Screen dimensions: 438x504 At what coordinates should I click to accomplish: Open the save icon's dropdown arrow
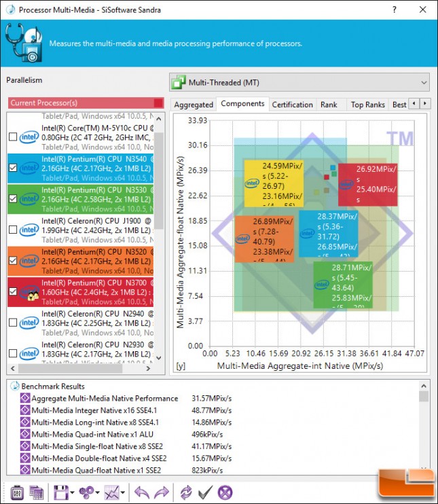pos(72,492)
